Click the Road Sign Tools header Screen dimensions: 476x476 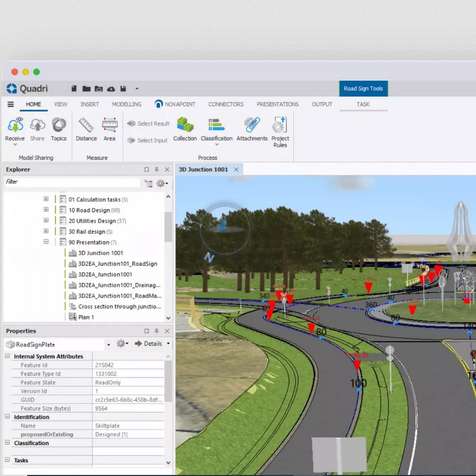click(x=363, y=88)
